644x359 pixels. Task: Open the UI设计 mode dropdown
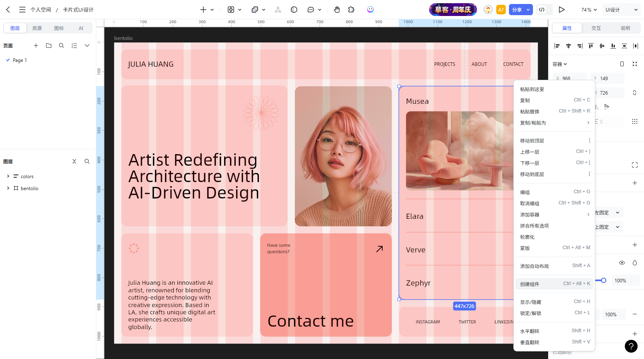[622, 10]
